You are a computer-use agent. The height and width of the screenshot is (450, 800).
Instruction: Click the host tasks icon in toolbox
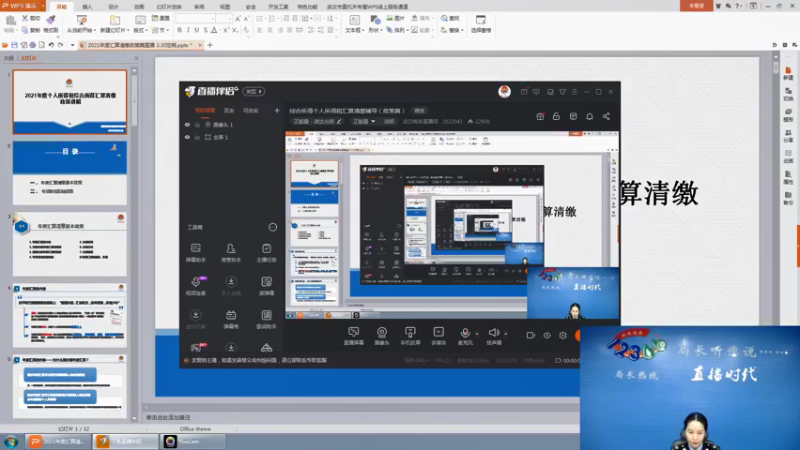(x=266, y=248)
